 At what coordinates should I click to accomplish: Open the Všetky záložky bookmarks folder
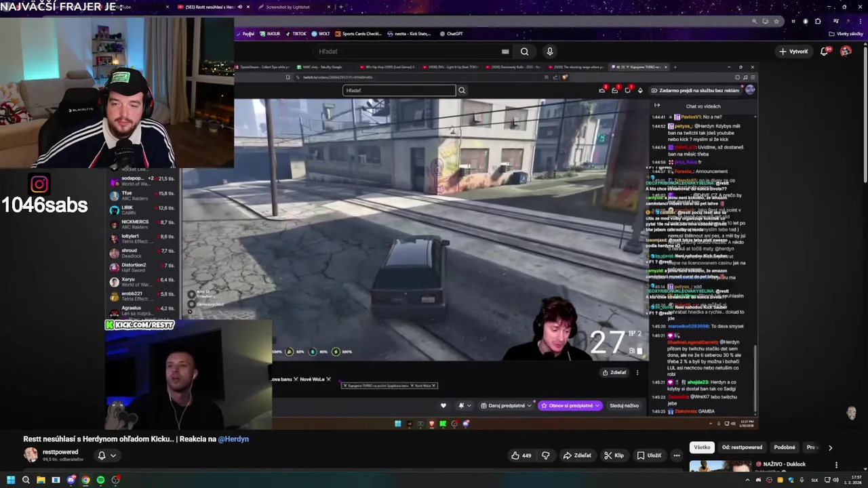846,34
